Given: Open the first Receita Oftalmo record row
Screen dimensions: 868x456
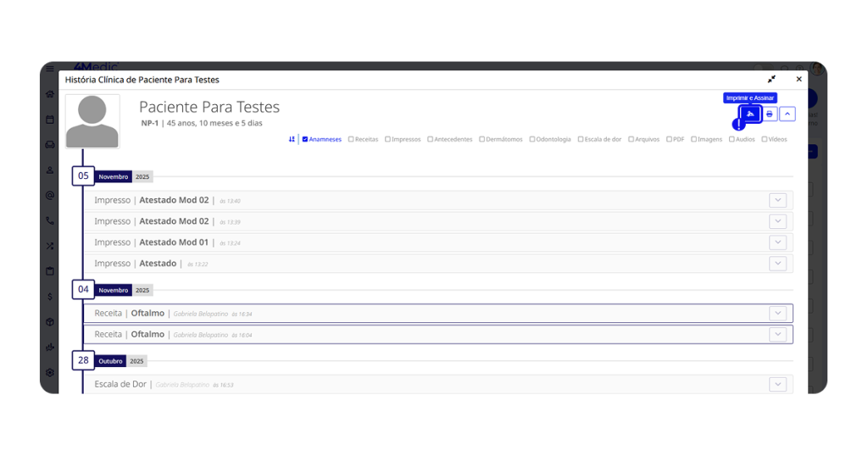Looking at the screenshot, I should (x=424, y=314).
